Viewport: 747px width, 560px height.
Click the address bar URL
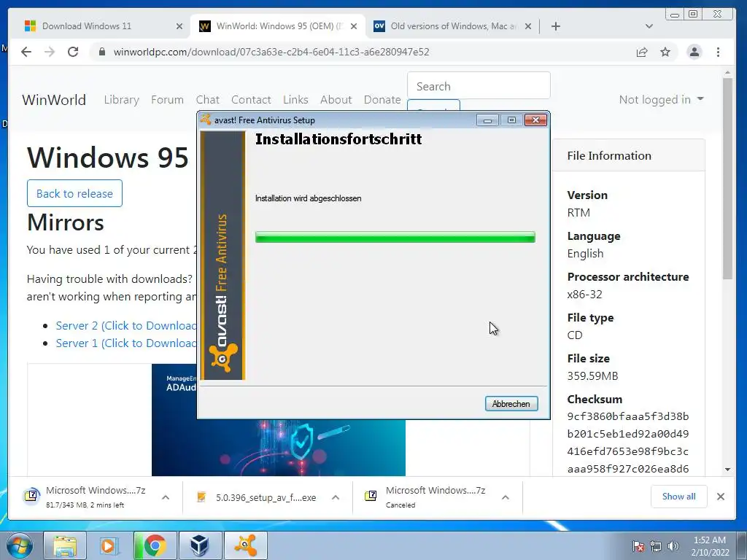(x=271, y=52)
